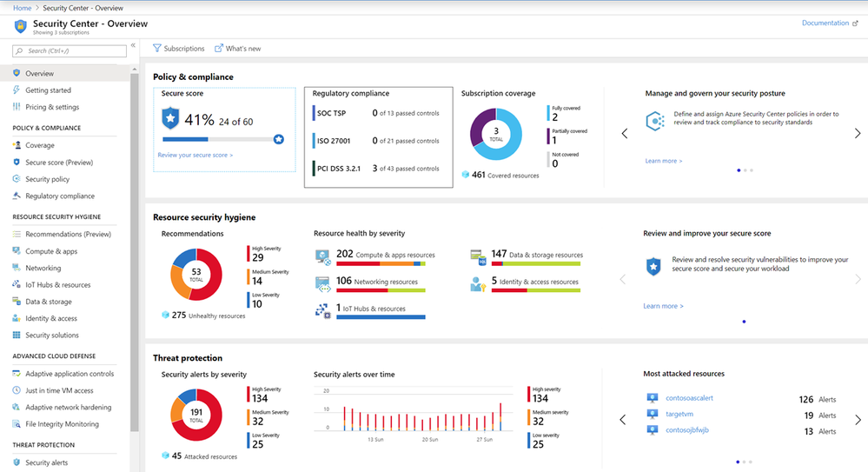
Task: Go to previous posture card with left arrow
Action: 625,134
